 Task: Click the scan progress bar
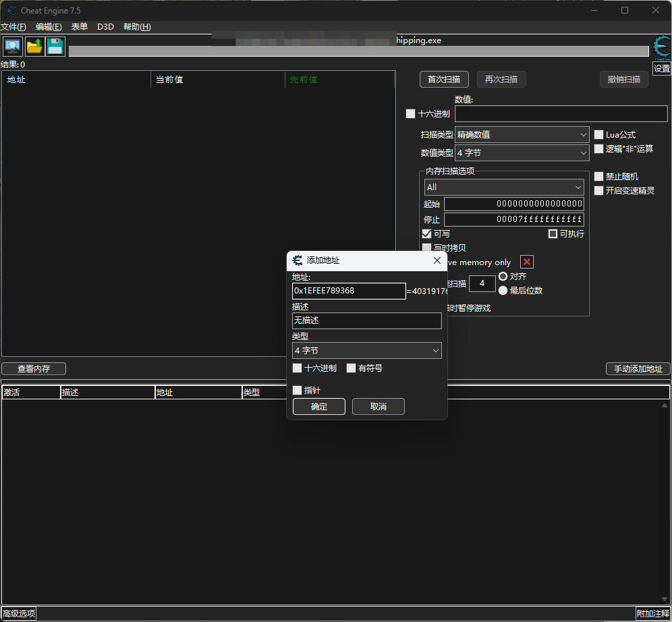[x=359, y=51]
